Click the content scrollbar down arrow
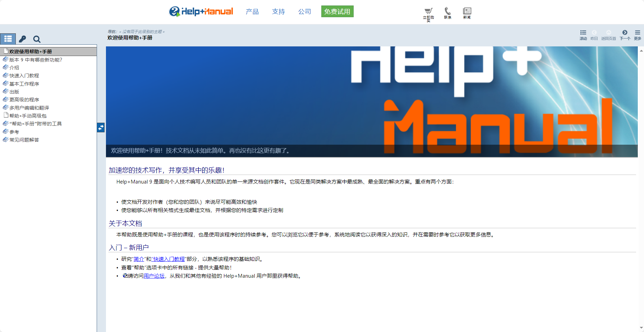644x332 pixels. [x=641, y=328]
